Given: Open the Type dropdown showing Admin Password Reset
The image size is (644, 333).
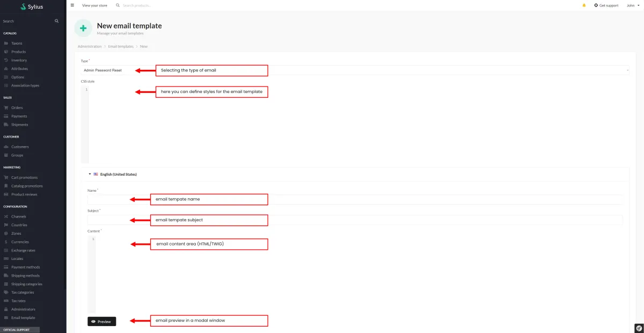Looking at the screenshot, I should pos(354,70).
